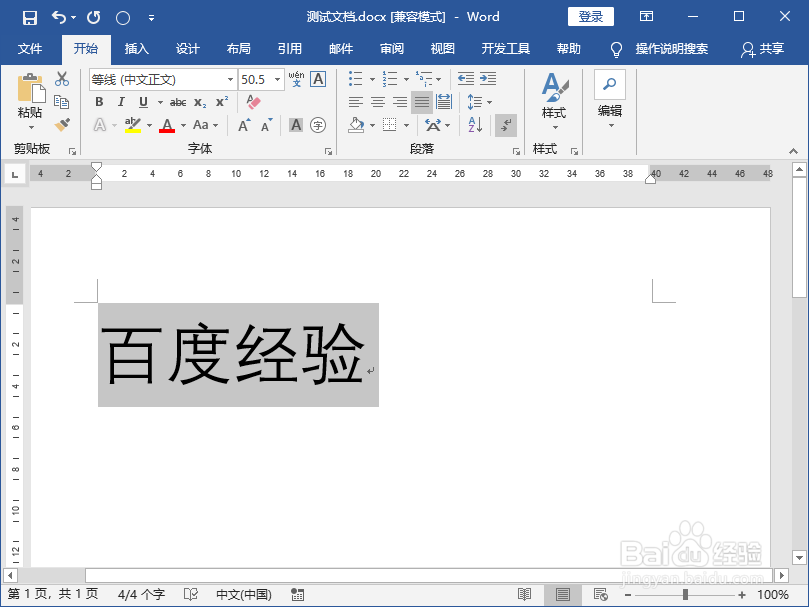Open the 文件 tab

29,49
